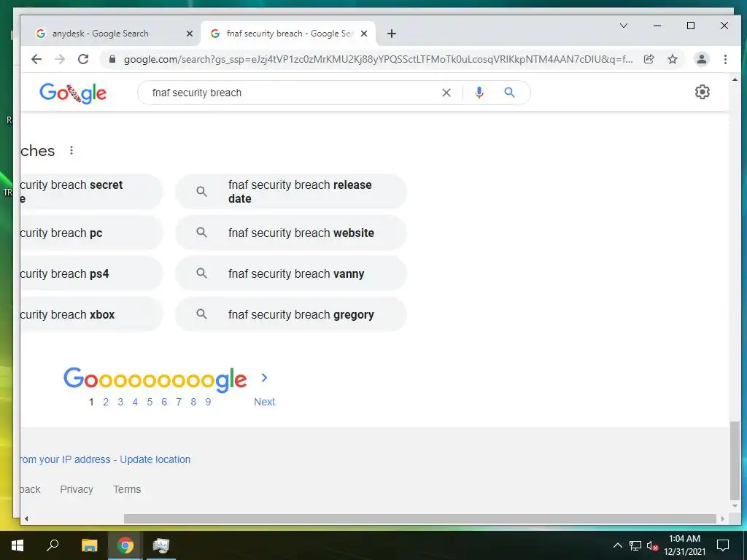Choose security breach xbox suggestion

(x=91, y=315)
